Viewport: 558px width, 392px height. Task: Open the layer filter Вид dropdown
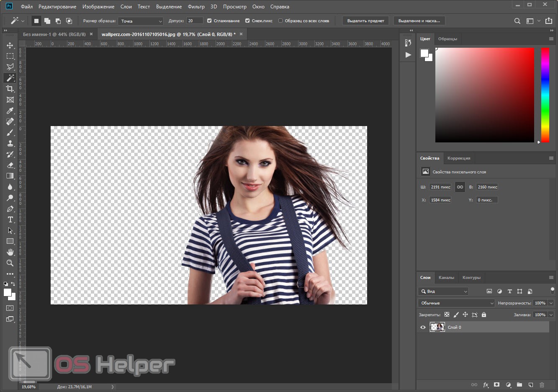[443, 291]
